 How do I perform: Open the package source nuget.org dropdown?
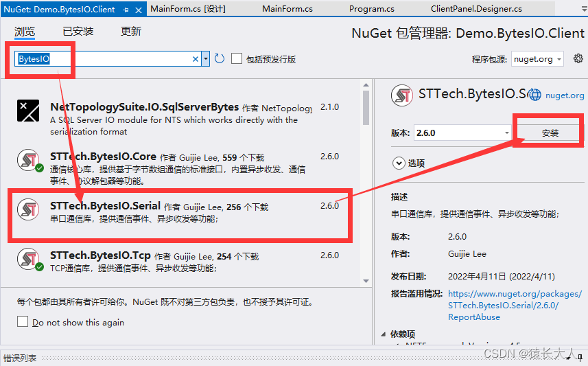[x=537, y=59]
